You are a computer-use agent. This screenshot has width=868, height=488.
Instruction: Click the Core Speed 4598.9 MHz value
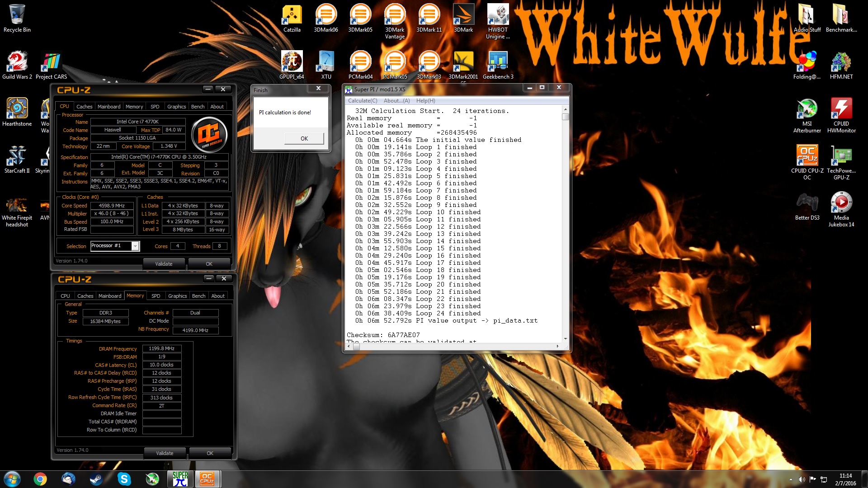click(112, 206)
